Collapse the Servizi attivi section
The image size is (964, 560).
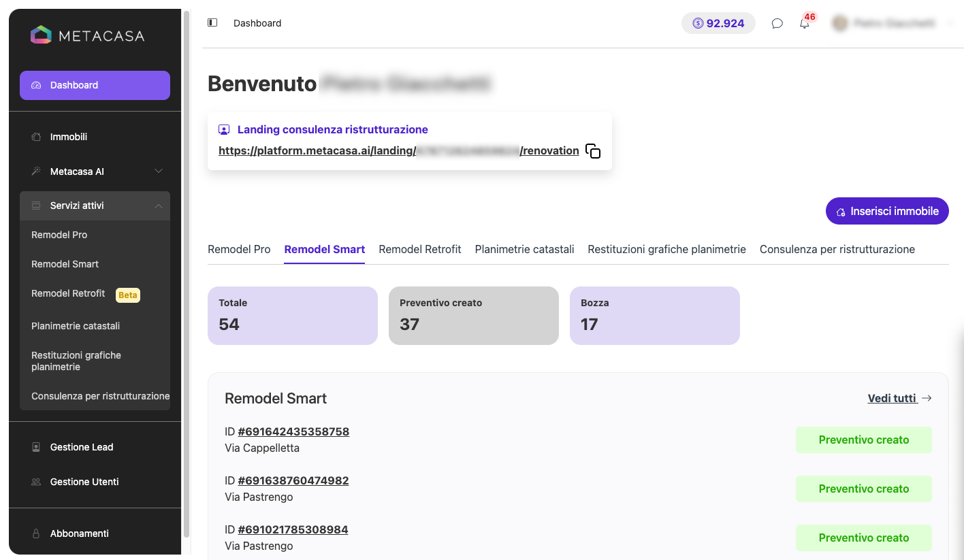tap(158, 205)
